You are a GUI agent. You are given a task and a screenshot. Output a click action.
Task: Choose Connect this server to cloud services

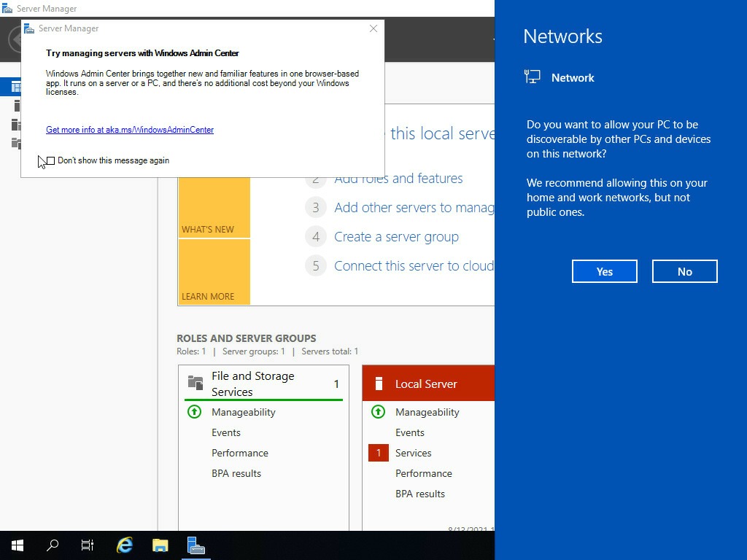point(414,265)
